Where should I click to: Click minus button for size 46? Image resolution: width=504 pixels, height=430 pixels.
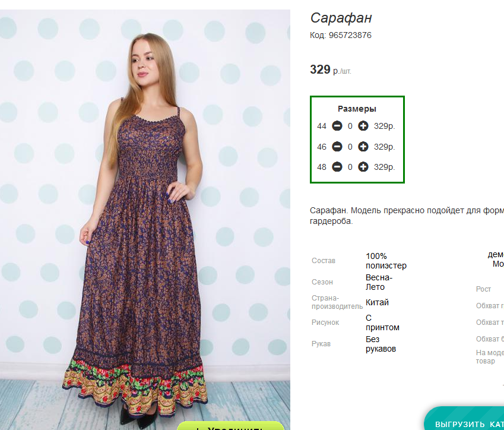coord(337,147)
